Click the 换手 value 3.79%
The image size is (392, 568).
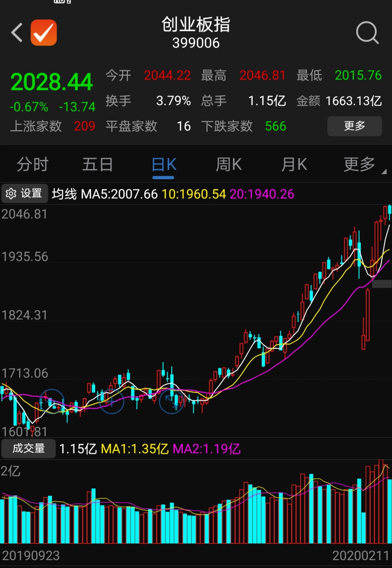tap(173, 101)
